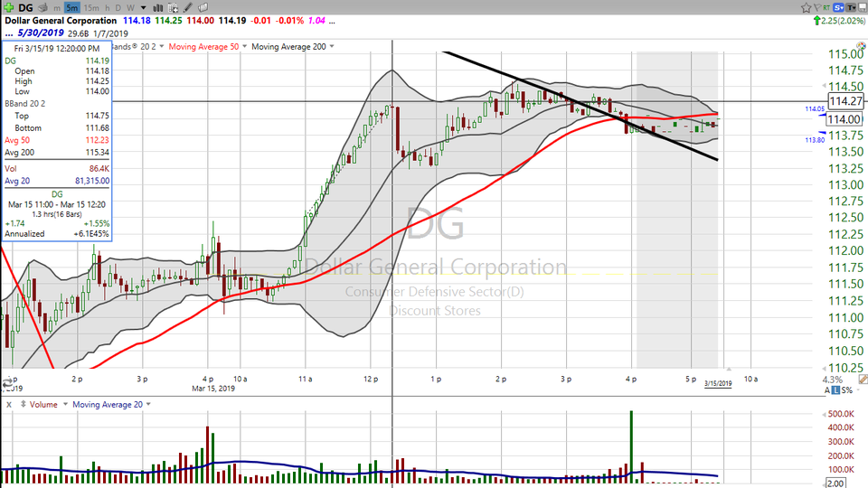Click the 500.0K volume axis label

841,414
